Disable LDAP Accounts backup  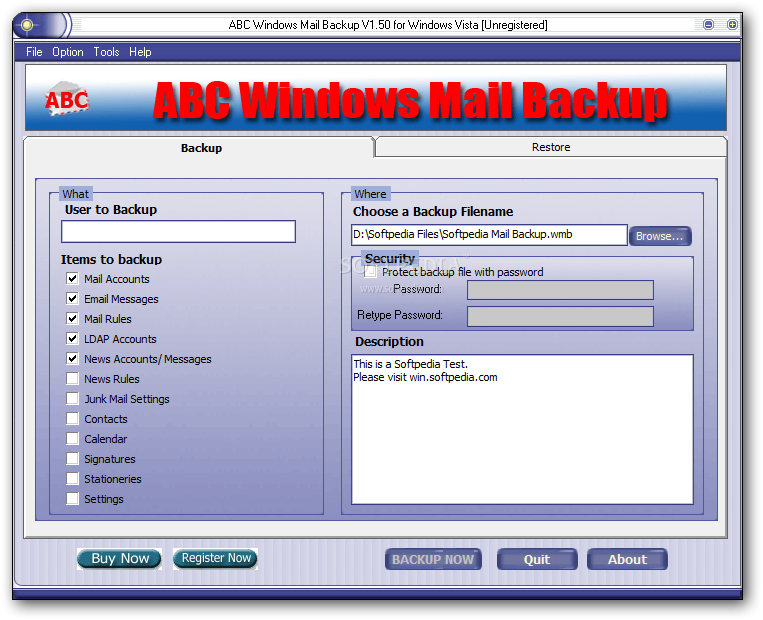pos(73,338)
